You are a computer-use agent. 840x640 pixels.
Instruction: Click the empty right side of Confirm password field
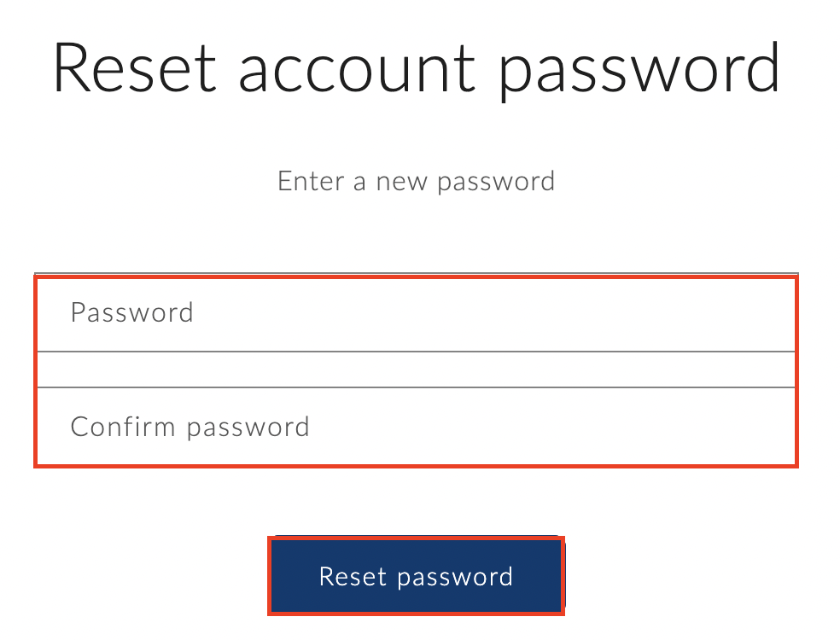[x=666, y=427]
